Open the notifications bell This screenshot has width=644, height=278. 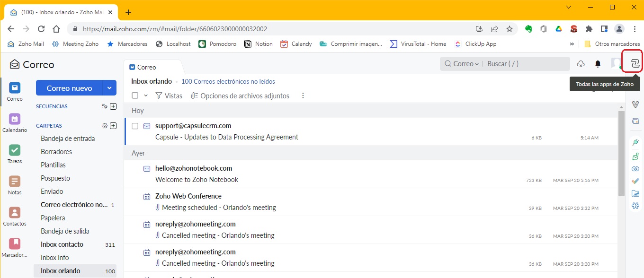coord(598,64)
